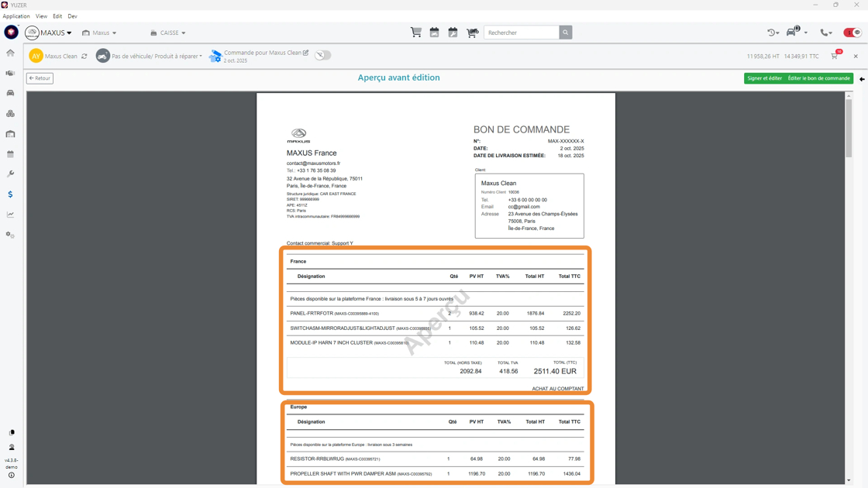
Task: Open the cart icon with red 10 badge
Action: tap(835, 55)
